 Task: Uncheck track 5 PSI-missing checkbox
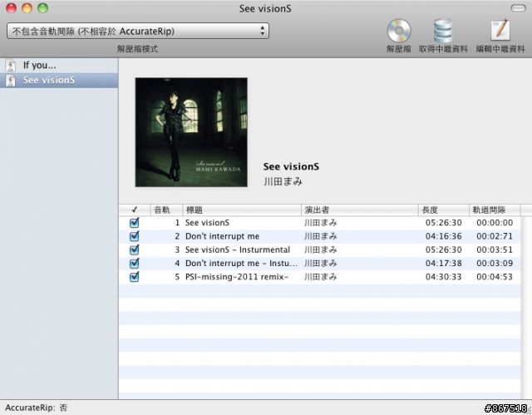[x=135, y=277]
